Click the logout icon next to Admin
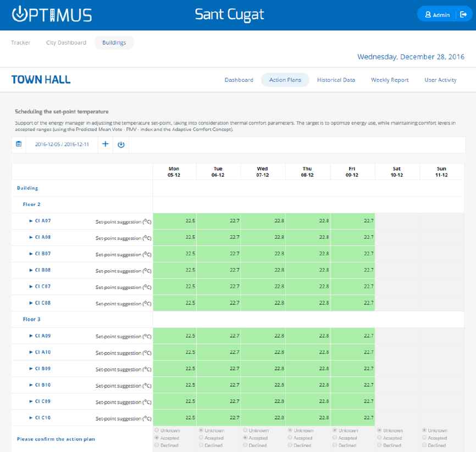The width and height of the screenshot is (476, 452). point(463,15)
